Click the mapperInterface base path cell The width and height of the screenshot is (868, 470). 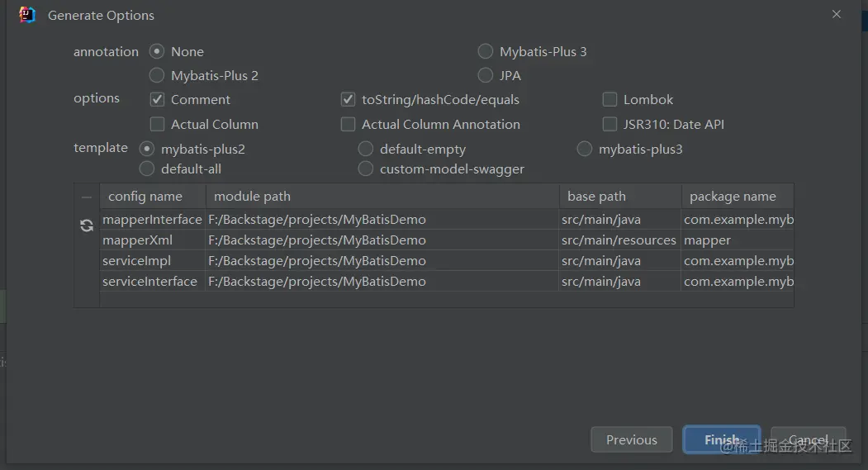619,220
